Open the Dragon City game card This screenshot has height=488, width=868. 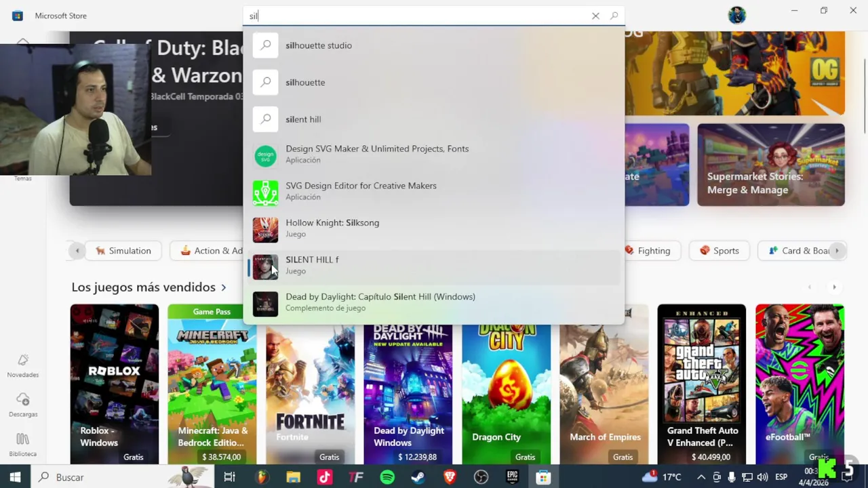(x=506, y=393)
